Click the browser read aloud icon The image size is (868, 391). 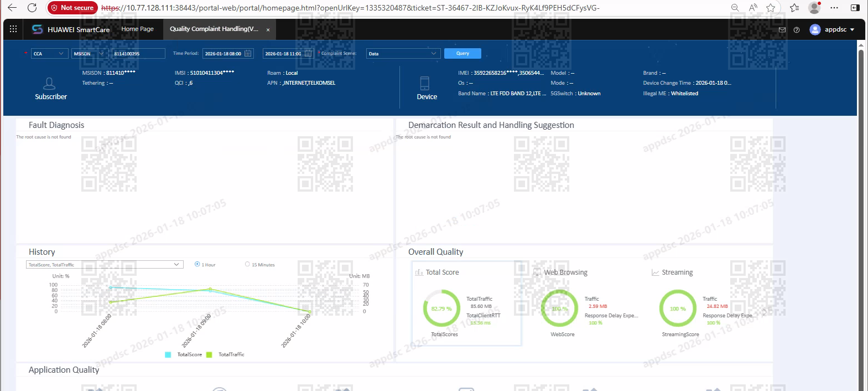coord(753,8)
